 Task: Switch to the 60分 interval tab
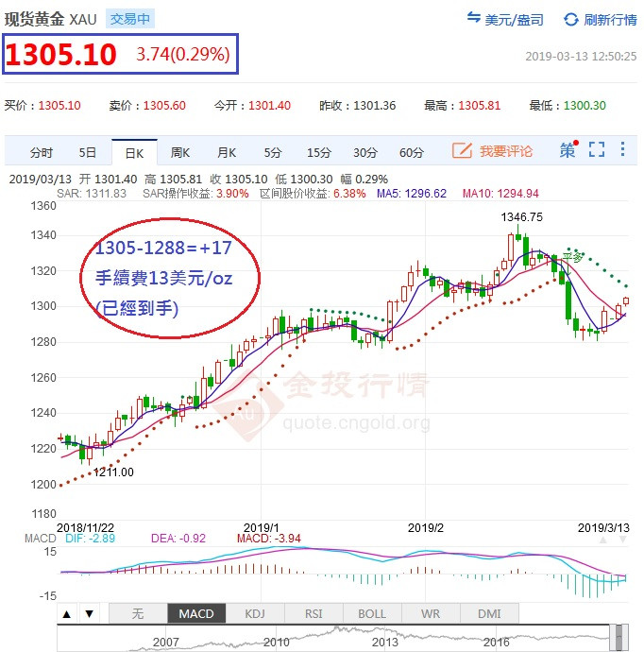pos(412,152)
